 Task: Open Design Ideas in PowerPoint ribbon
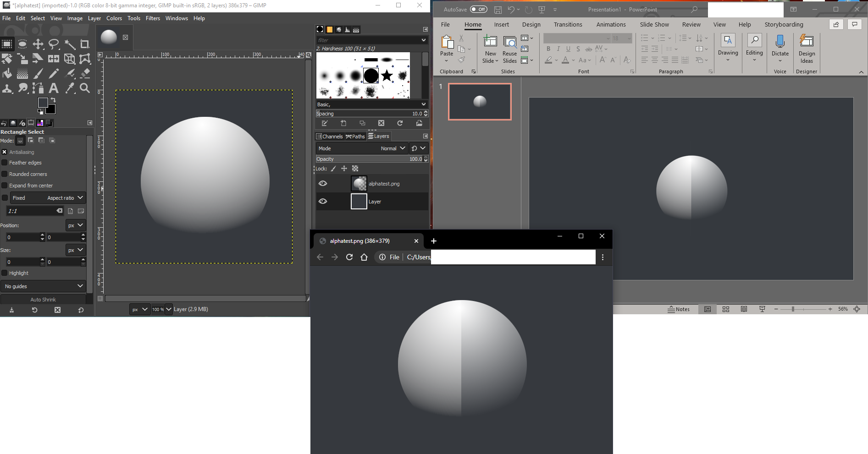pyautogui.click(x=807, y=49)
